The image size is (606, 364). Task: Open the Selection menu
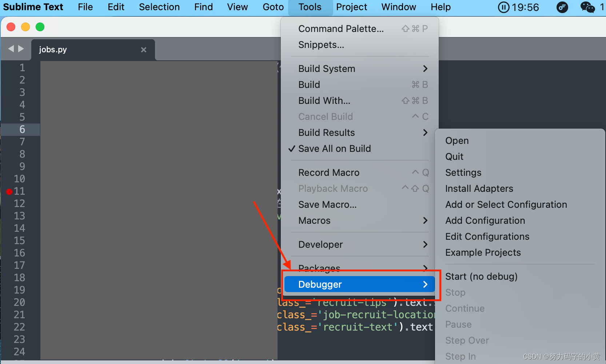click(159, 7)
